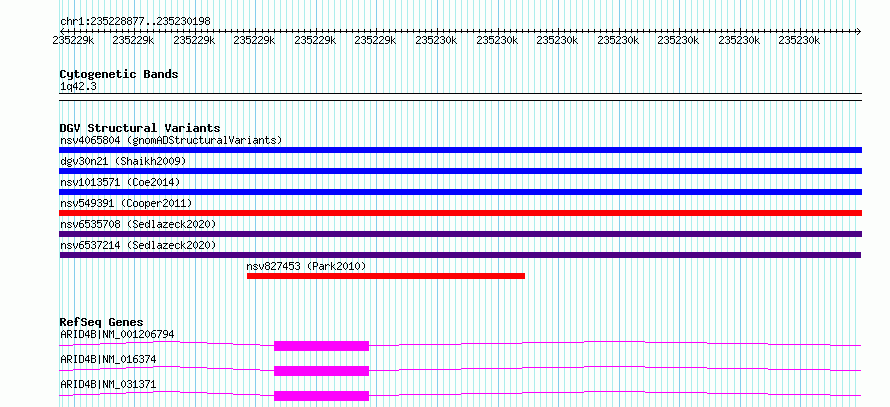Screen dimensions: 890x407
Task: Open the nsv6537214 (Sedlazeck2020) label
Action: 138,245
